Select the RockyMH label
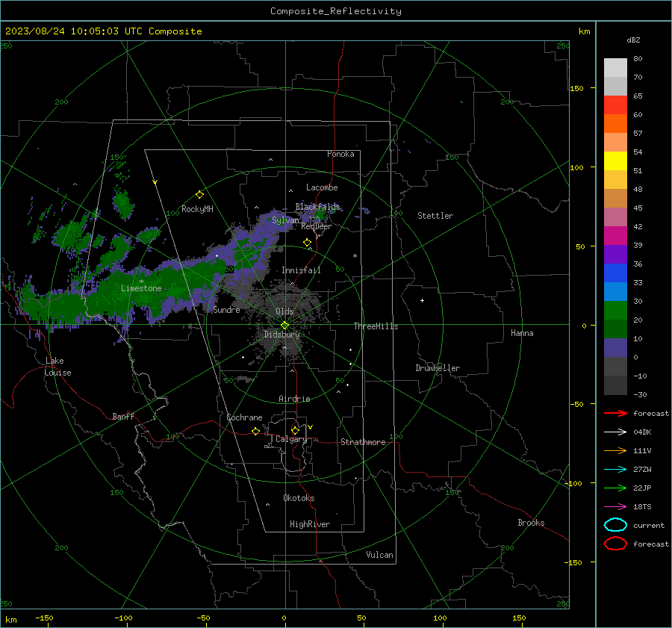 197,209
